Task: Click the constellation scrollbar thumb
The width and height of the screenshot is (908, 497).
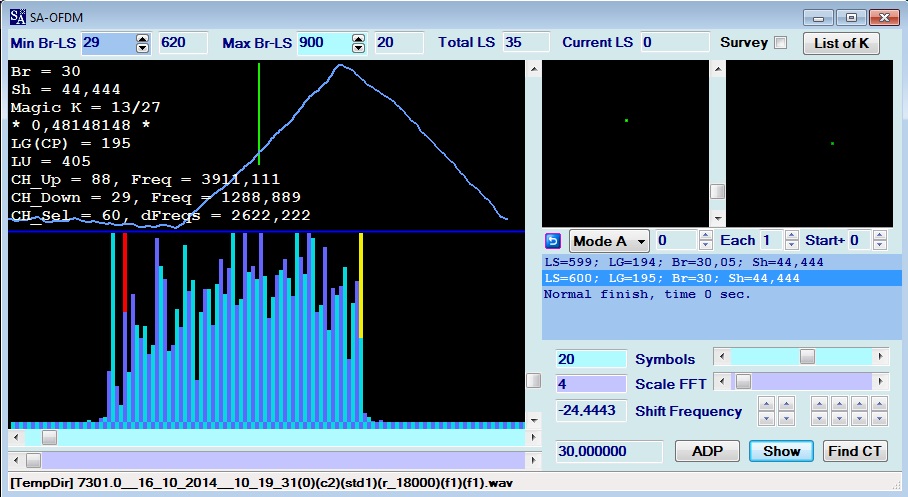Action: (717, 191)
